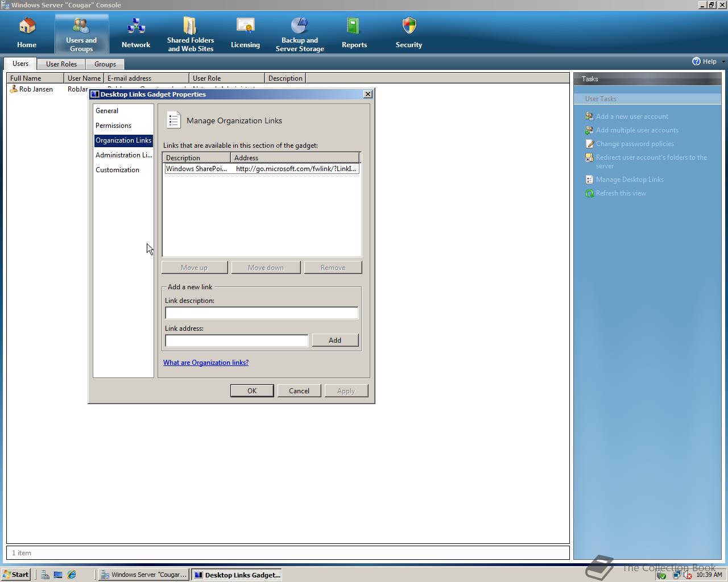The height and width of the screenshot is (582, 728).
Task: Click the muted volume tray icon
Action: coord(687,575)
